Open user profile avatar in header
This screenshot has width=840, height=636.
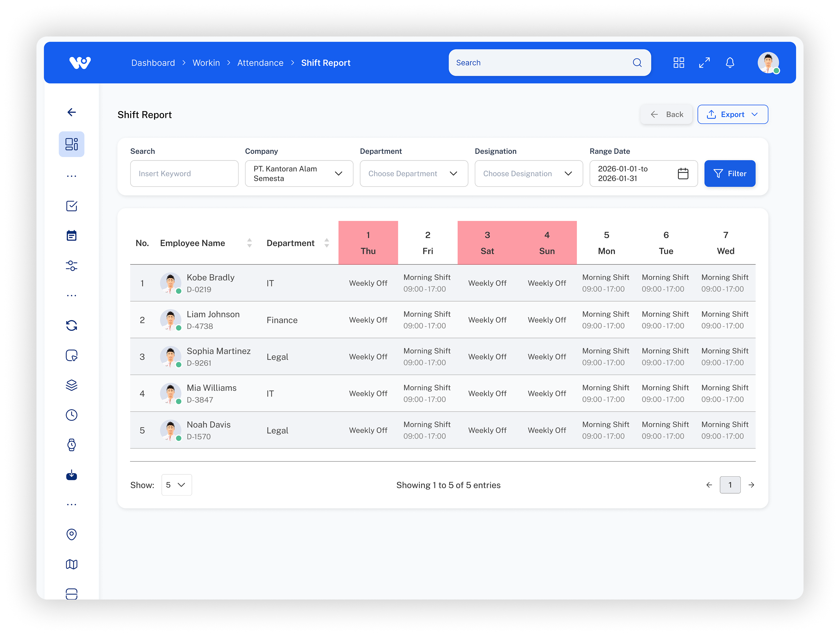(768, 63)
